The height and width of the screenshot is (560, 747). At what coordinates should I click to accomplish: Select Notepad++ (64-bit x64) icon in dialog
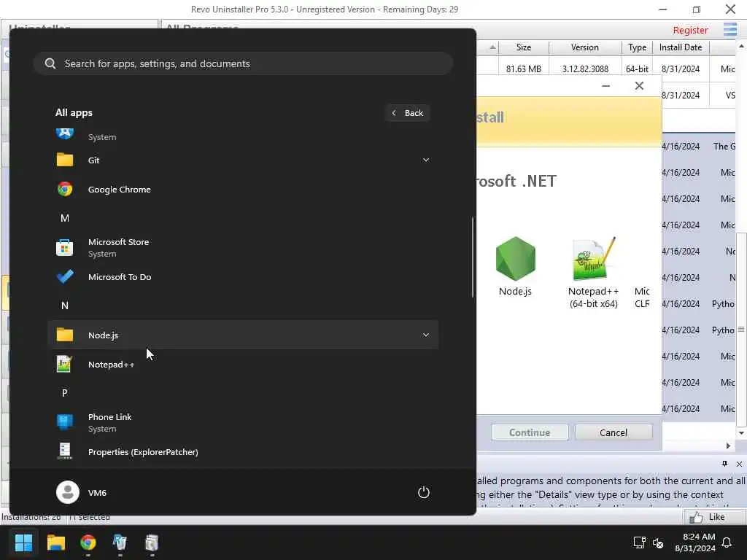pos(594,273)
